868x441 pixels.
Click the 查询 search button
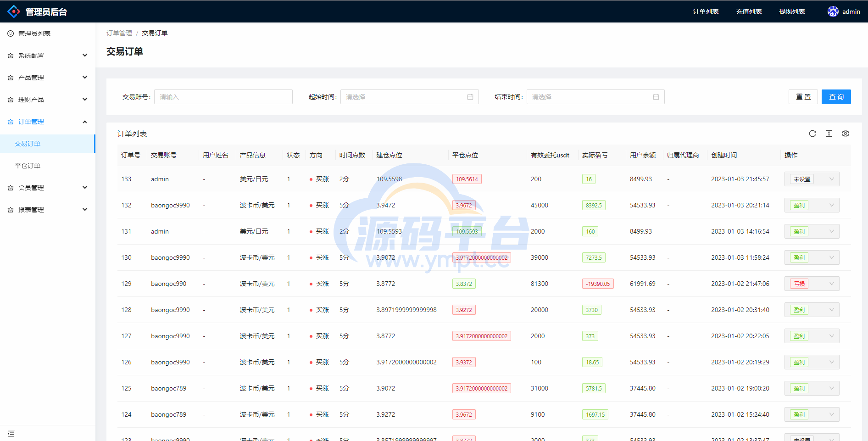tap(836, 97)
